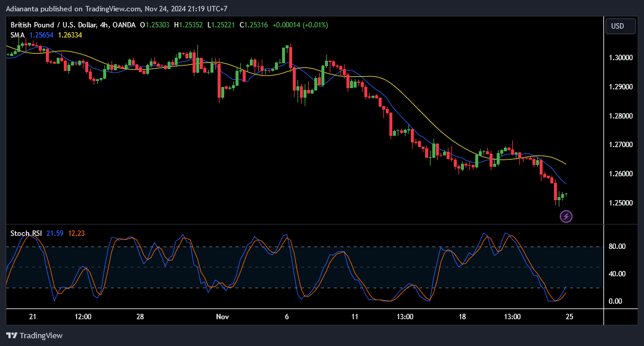Click the 28 date on time axis
644x346 pixels.
(x=140, y=316)
